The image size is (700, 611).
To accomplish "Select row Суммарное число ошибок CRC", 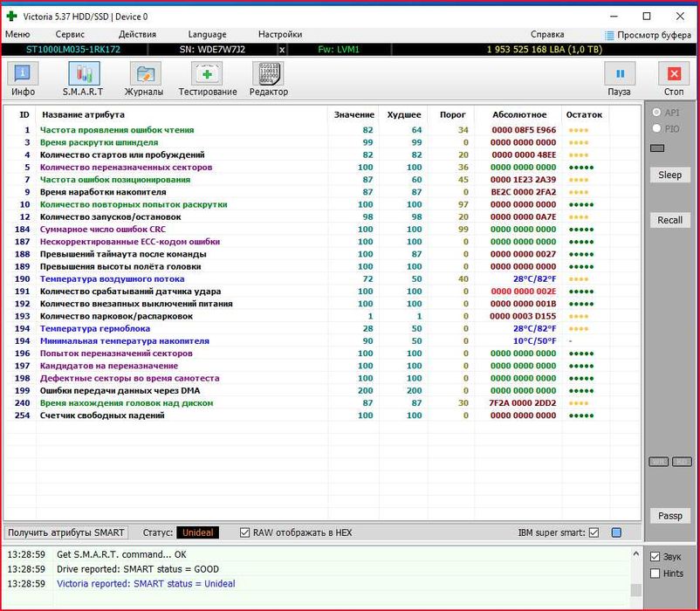I will tap(321, 230).
